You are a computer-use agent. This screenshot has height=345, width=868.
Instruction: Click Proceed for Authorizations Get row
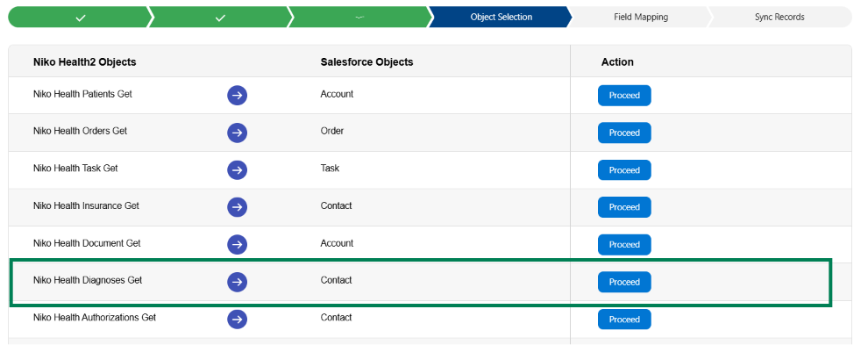point(624,320)
